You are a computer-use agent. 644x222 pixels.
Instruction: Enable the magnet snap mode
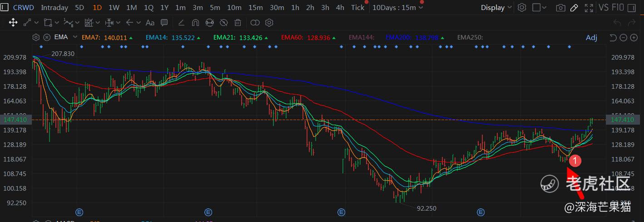click(x=195, y=22)
